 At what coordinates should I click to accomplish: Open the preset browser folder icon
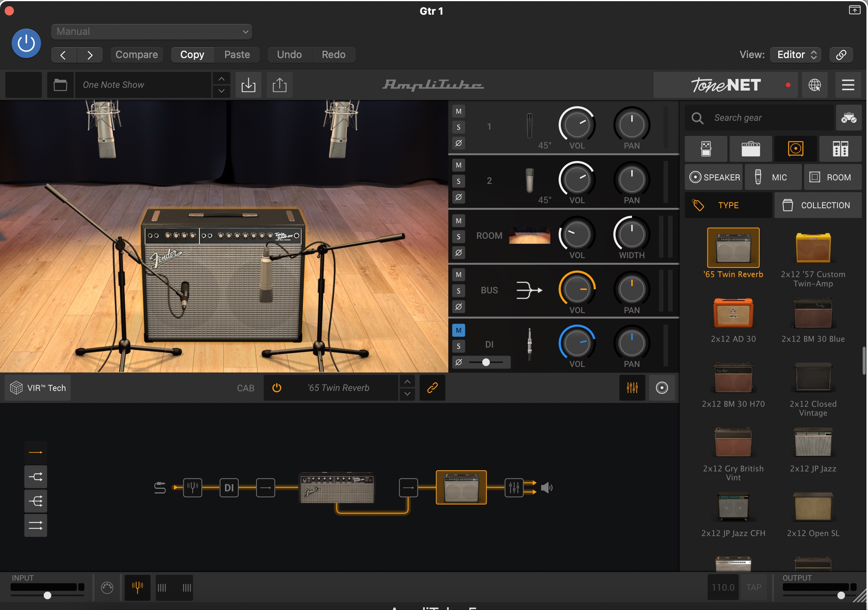[60, 85]
